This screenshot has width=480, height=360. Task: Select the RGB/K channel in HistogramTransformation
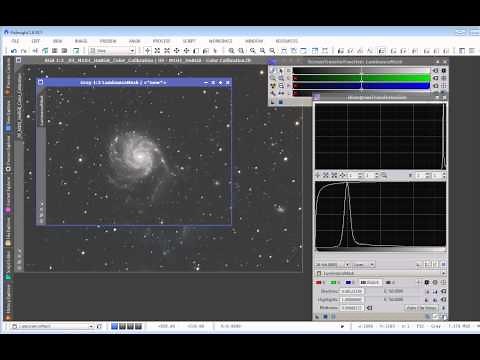point(370,282)
